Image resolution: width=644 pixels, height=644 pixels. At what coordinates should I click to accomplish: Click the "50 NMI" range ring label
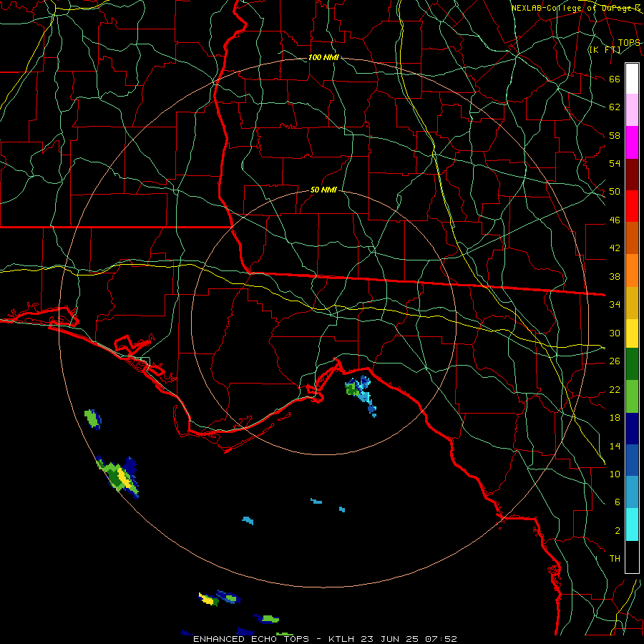click(323, 190)
